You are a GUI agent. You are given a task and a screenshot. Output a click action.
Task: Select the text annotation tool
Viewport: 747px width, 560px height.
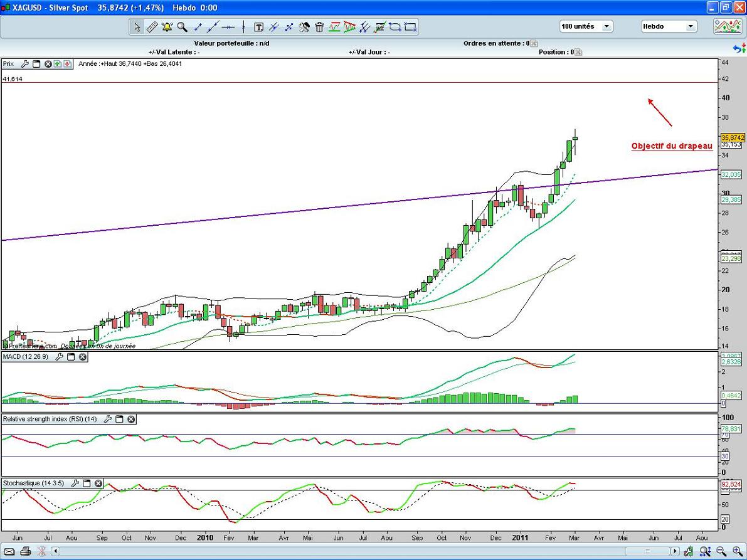pos(258,27)
